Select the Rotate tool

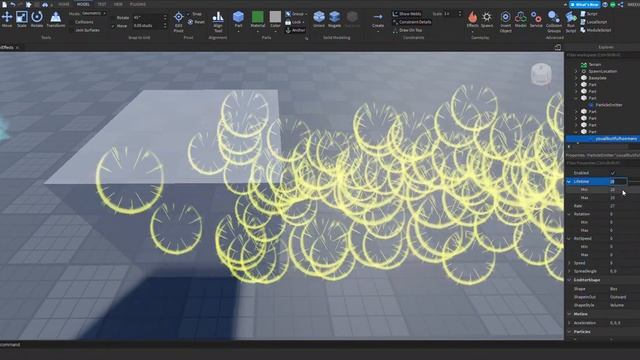tap(37, 19)
